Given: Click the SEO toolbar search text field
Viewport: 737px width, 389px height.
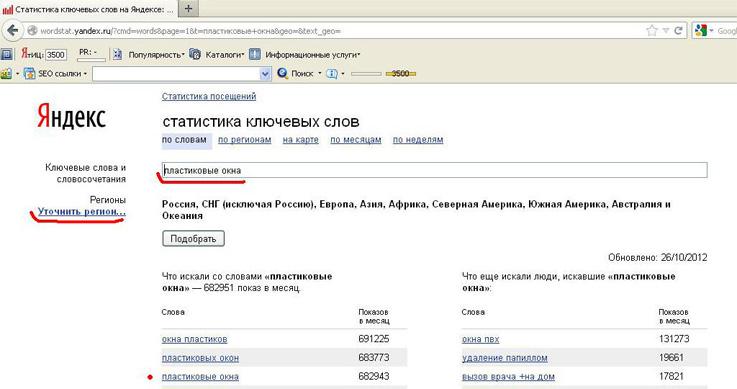Looking at the screenshot, I should pos(176,74).
